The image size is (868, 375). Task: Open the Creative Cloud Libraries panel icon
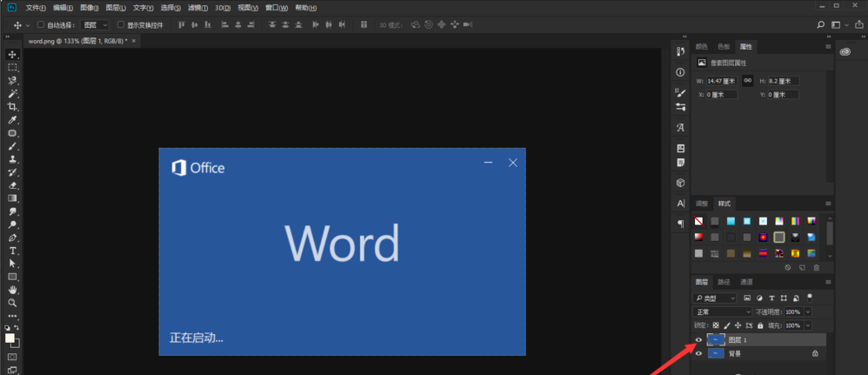tap(846, 51)
